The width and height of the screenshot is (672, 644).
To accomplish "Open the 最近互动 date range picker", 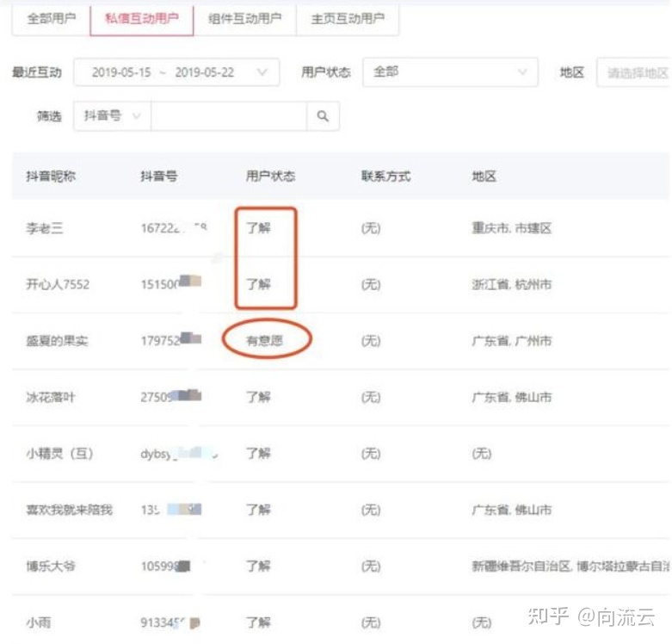I will pos(176,73).
